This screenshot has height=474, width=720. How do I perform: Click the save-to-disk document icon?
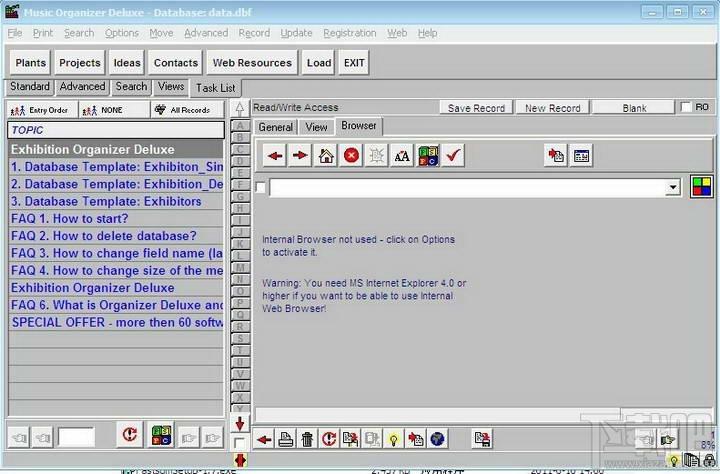click(x=482, y=440)
